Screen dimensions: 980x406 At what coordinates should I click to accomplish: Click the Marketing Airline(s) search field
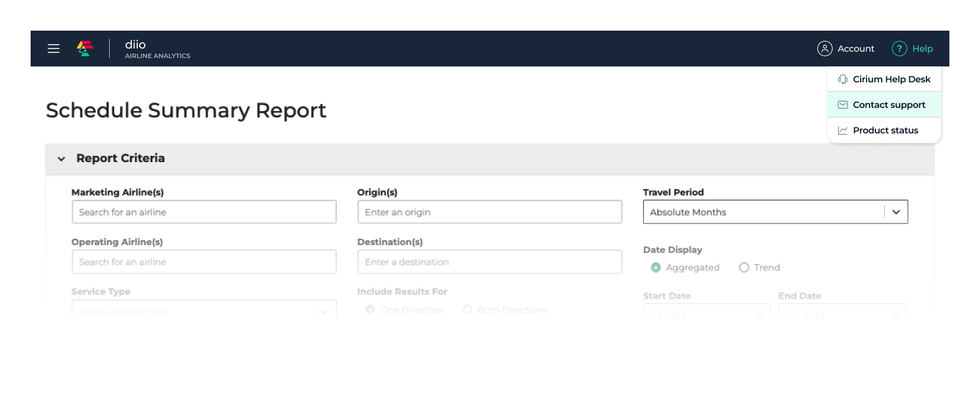(x=204, y=212)
